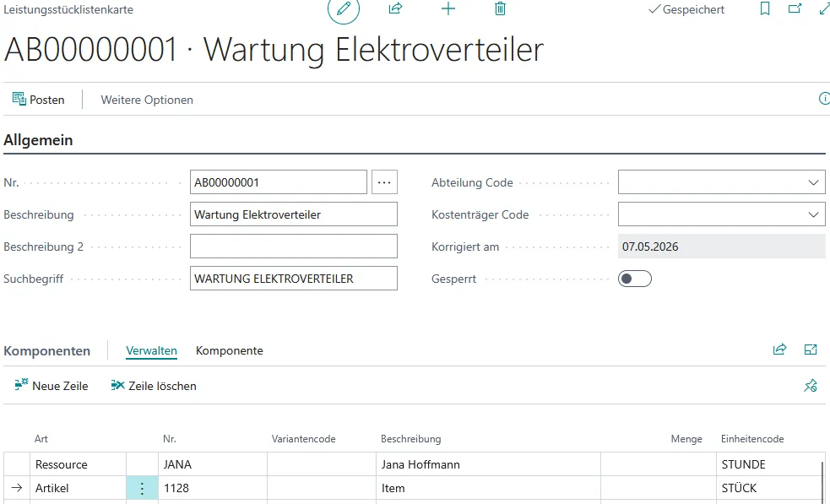Image resolution: width=830 pixels, height=504 pixels.
Task: Click the empty Beschreibung 2 field
Action: 294,247
